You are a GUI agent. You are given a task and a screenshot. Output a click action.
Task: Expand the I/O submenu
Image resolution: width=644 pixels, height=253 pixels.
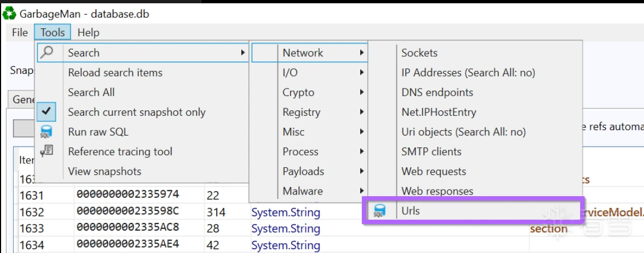click(308, 73)
